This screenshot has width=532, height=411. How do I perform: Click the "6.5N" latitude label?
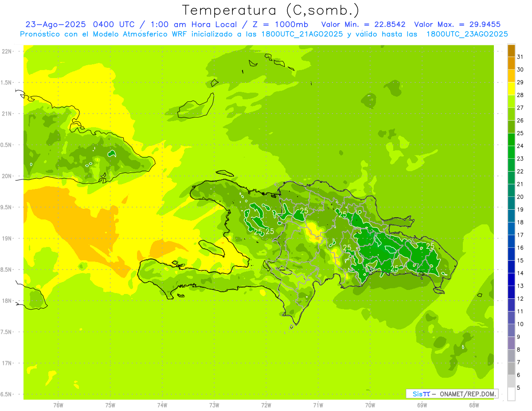point(6,394)
